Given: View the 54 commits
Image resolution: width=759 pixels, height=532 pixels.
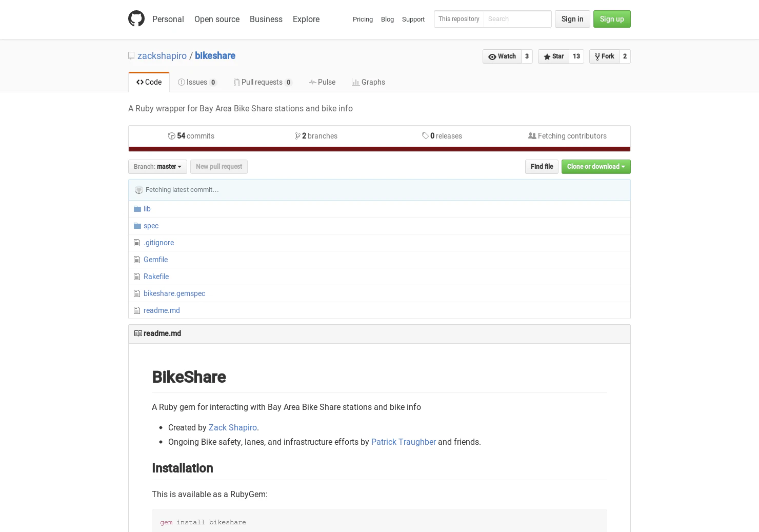Looking at the screenshot, I should point(191,136).
